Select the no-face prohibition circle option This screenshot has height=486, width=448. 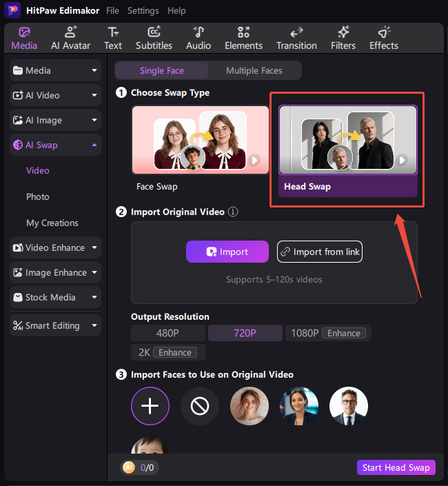click(x=200, y=406)
